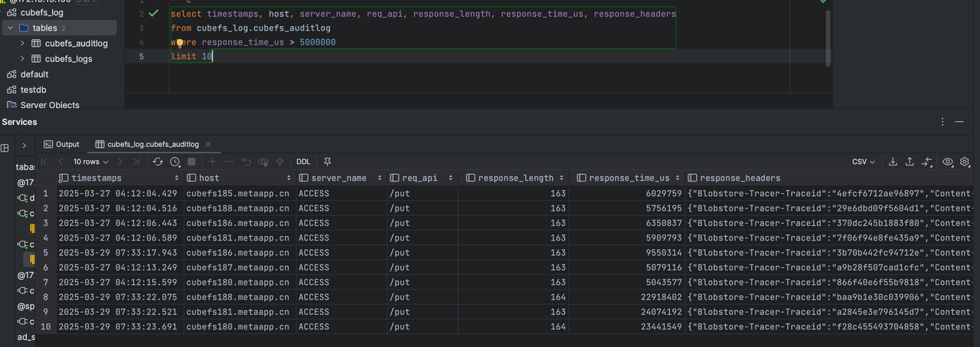
Task: Select row number 10 header
Action: [46, 326]
